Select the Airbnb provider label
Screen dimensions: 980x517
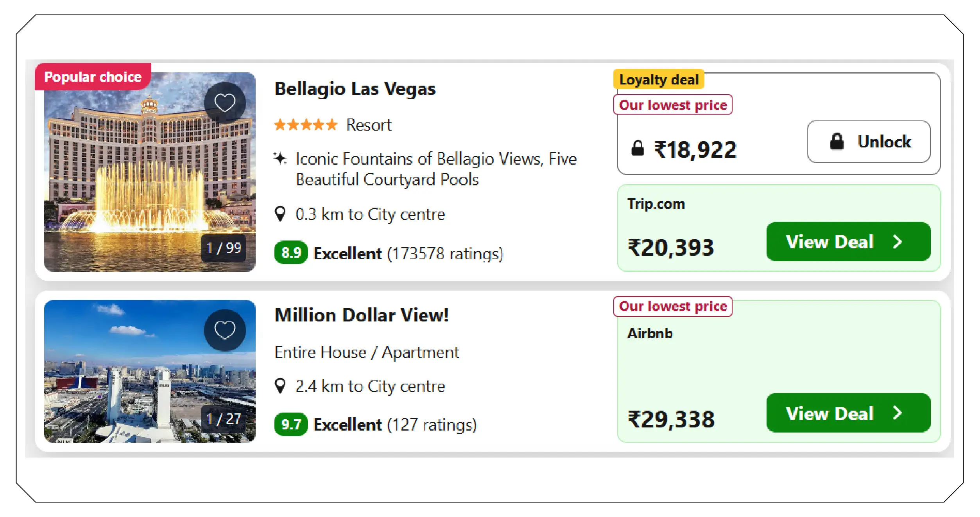pos(650,333)
